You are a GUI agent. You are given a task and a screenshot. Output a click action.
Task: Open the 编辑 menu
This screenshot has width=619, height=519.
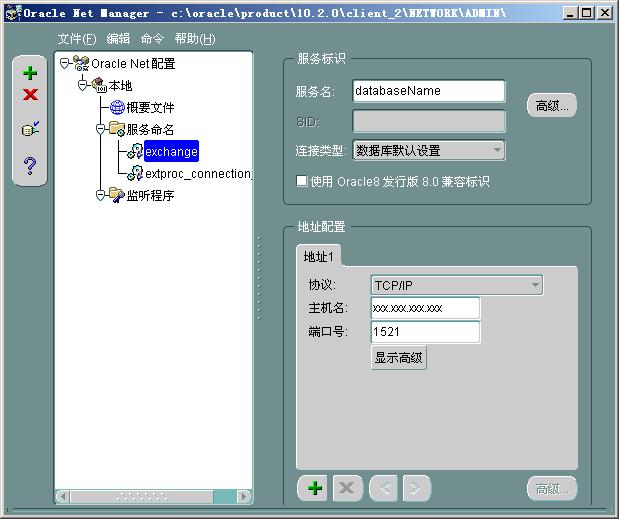(118, 39)
